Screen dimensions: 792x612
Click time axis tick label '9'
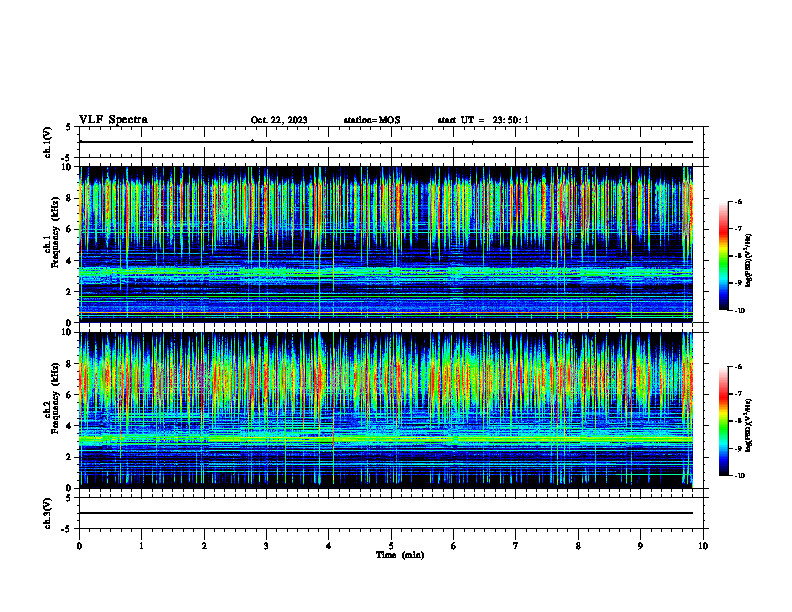pyautogui.click(x=640, y=546)
